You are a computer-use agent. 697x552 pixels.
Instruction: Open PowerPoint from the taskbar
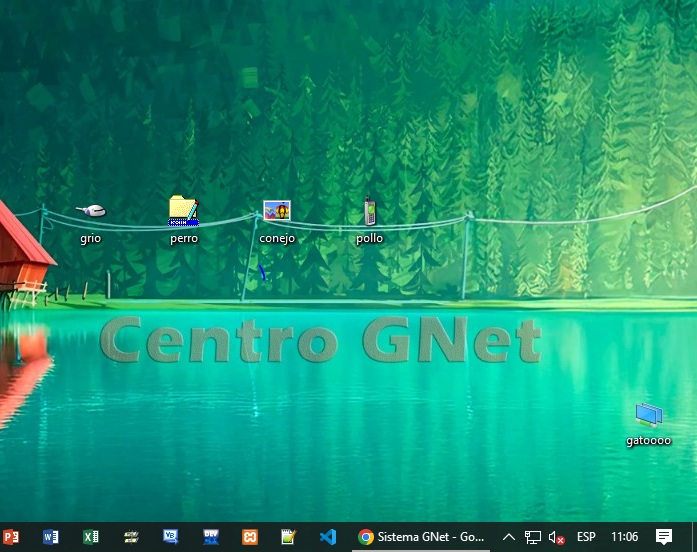(x=12, y=537)
